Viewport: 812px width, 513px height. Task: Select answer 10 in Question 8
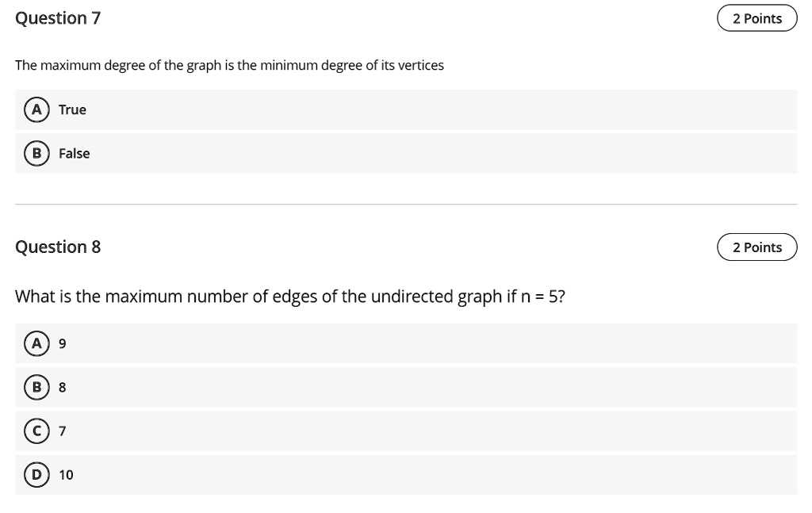tap(65, 474)
